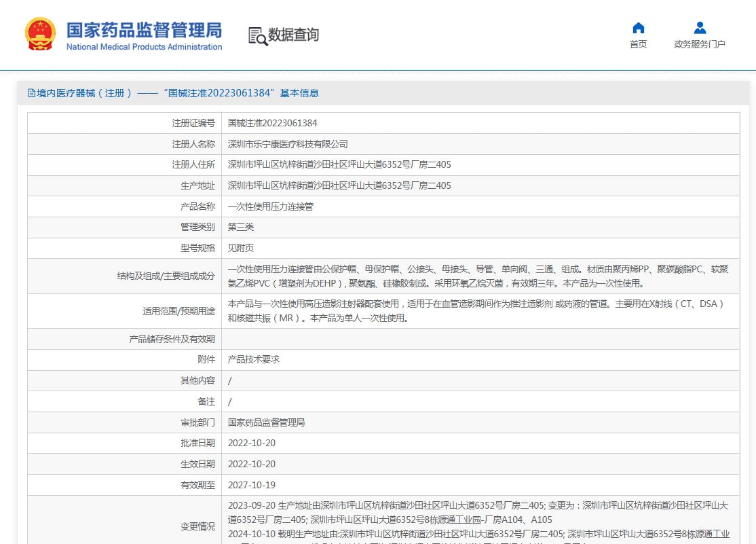This screenshot has width=756, height=544.
Task: Click the 管理类别 label
Action: click(x=197, y=227)
